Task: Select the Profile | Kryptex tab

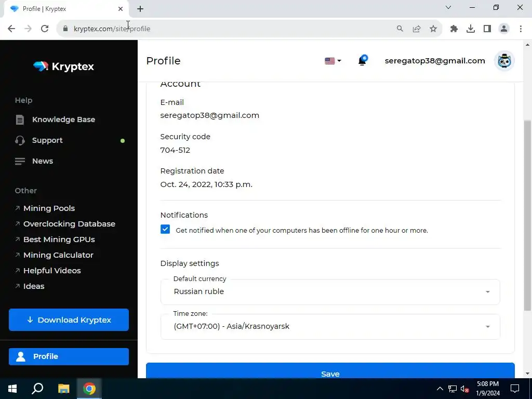Action: tap(66, 9)
